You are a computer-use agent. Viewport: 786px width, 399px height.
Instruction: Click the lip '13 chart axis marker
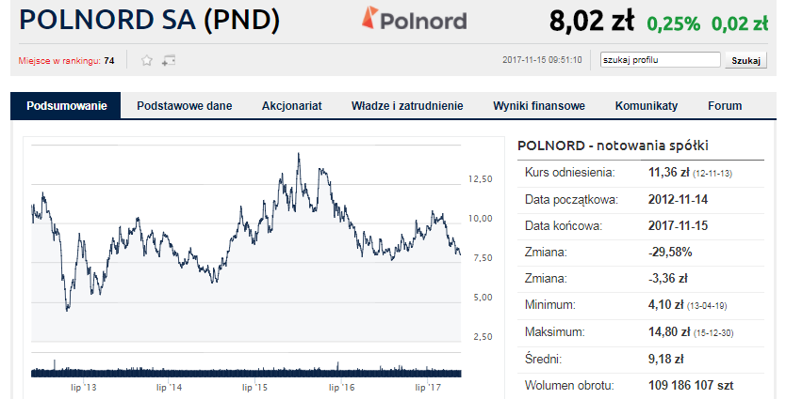pos(84,387)
